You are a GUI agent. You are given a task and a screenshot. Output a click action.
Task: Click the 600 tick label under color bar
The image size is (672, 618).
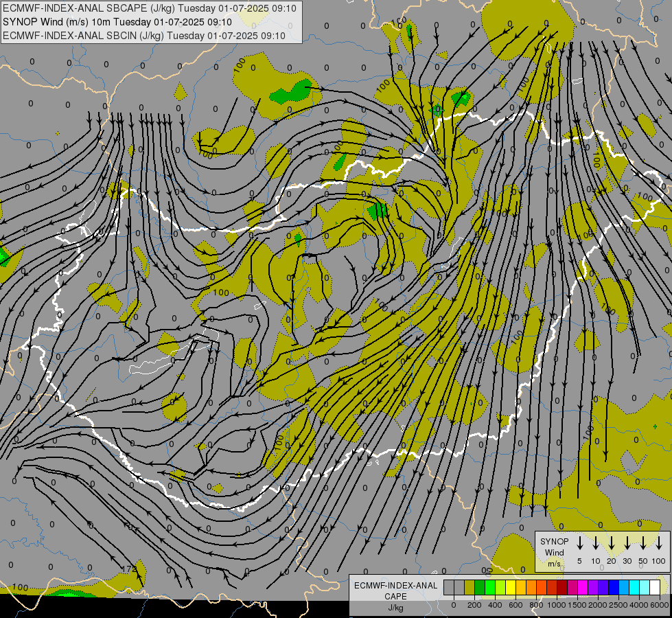point(515,605)
